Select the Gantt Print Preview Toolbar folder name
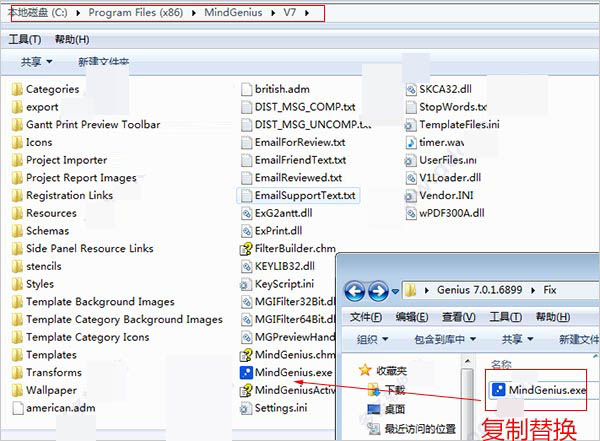Image resolution: width=600 pixels, height=441 pixels. click(93, 125)
